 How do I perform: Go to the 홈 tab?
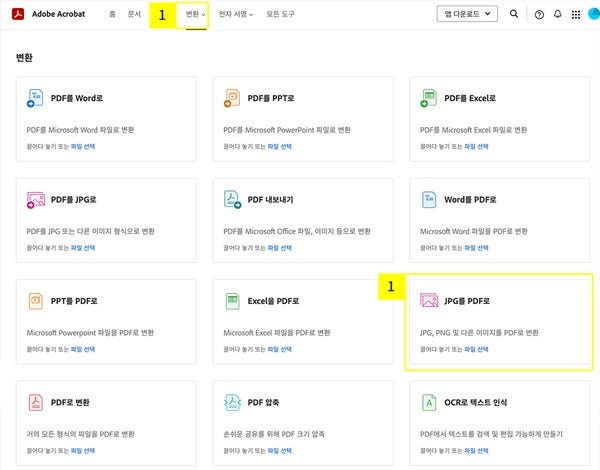[x=112, y=15]
